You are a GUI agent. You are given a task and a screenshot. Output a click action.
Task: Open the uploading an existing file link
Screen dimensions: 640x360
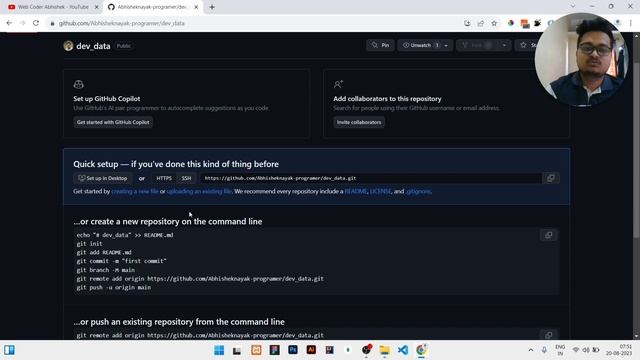point(199,191)
